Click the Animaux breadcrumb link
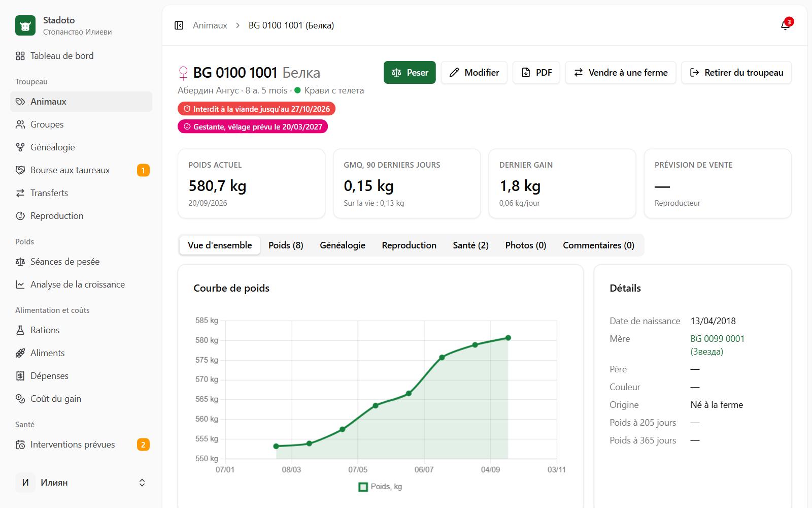The image size is (812, 508). tap(210, 25)
